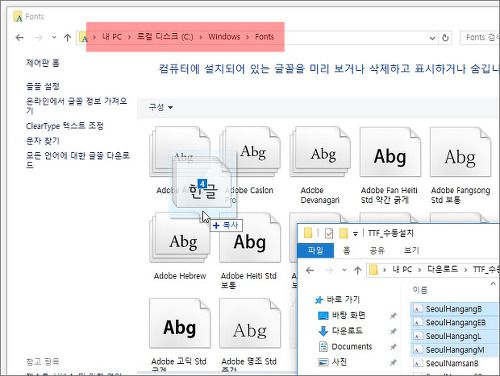The width and height of the screenshot is (500, 376).
Task: Open 문자 찾기 link
Action: 43,141
